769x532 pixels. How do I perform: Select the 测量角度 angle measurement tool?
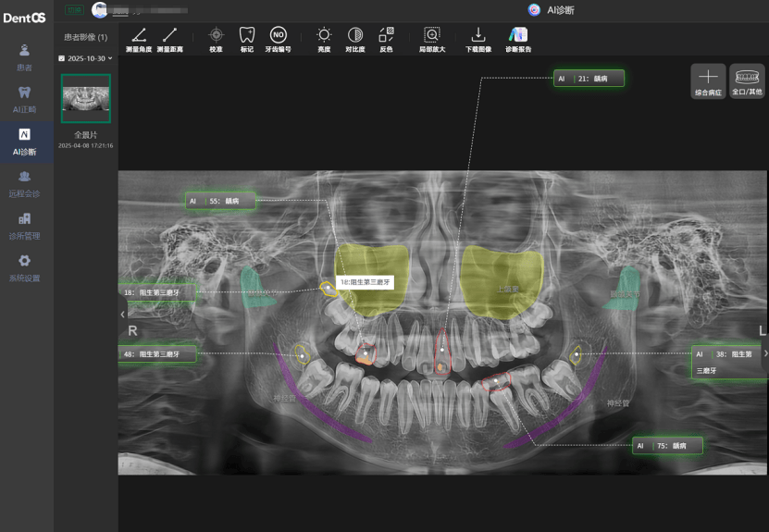click(140, 36)
